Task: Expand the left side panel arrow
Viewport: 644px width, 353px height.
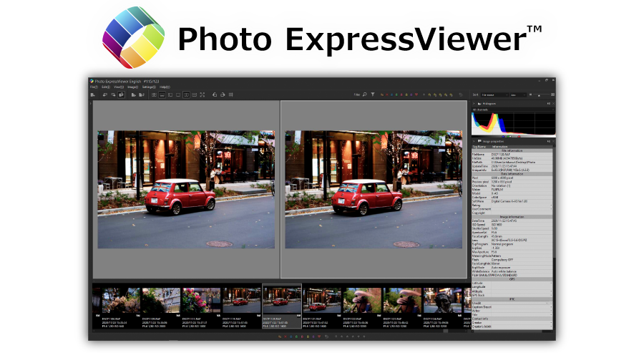Action: [90, 104]
